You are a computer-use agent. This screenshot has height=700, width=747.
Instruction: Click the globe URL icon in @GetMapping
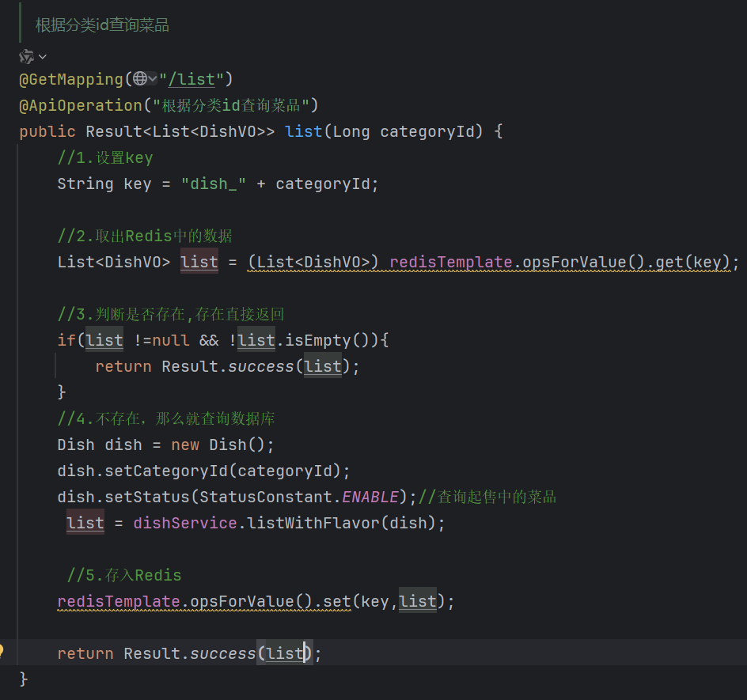click(x=139, y=78)
